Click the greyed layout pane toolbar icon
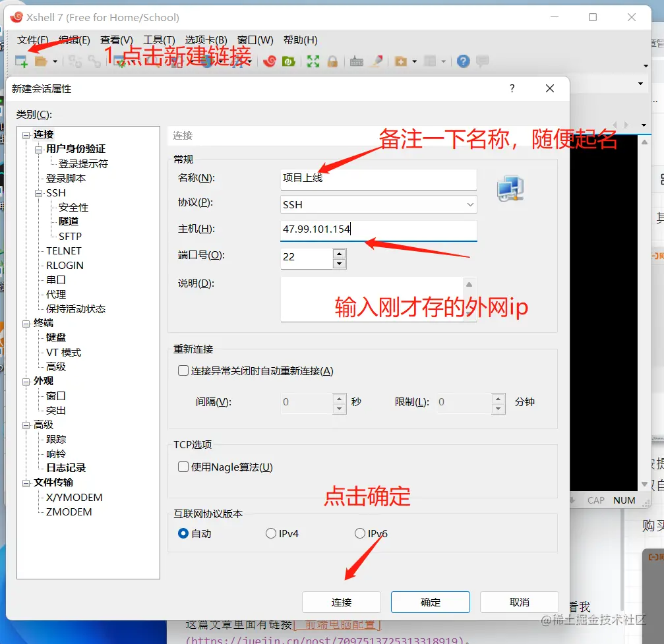 [x=430, y=62]
